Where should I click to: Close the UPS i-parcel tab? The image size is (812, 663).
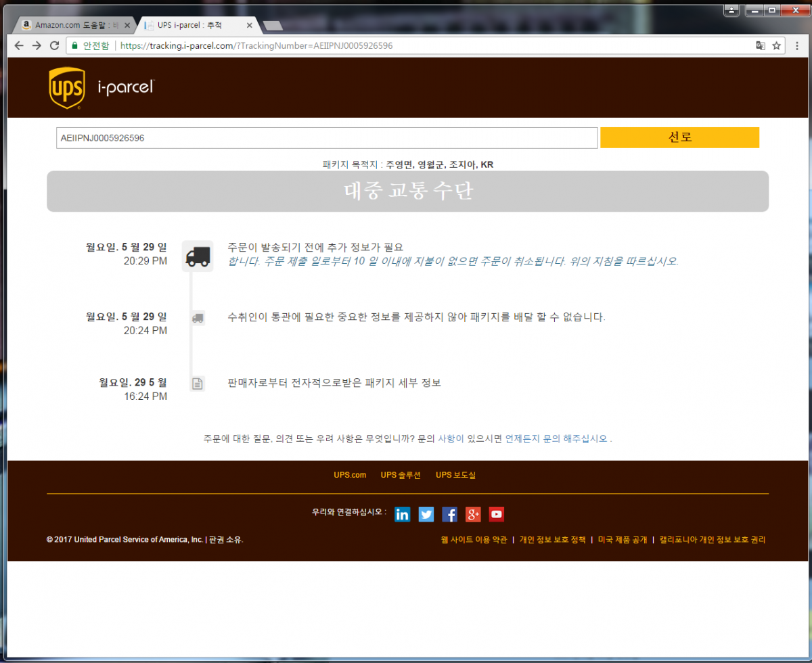pos(249,26)
